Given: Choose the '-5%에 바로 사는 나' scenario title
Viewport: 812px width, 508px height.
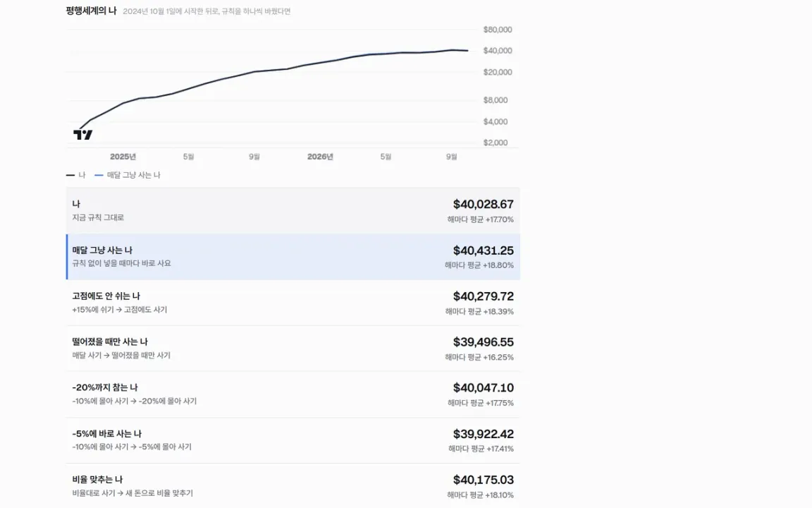Looking at the screenshot, I should 106,433.
